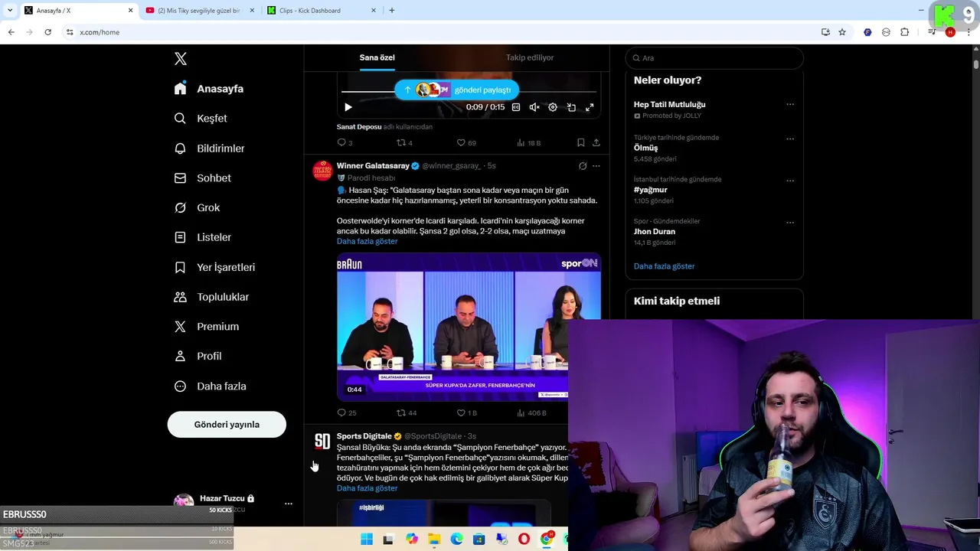Expand Daha fazla sidebar menu
This screenshot has width=980, height=551.
[210, 386]
